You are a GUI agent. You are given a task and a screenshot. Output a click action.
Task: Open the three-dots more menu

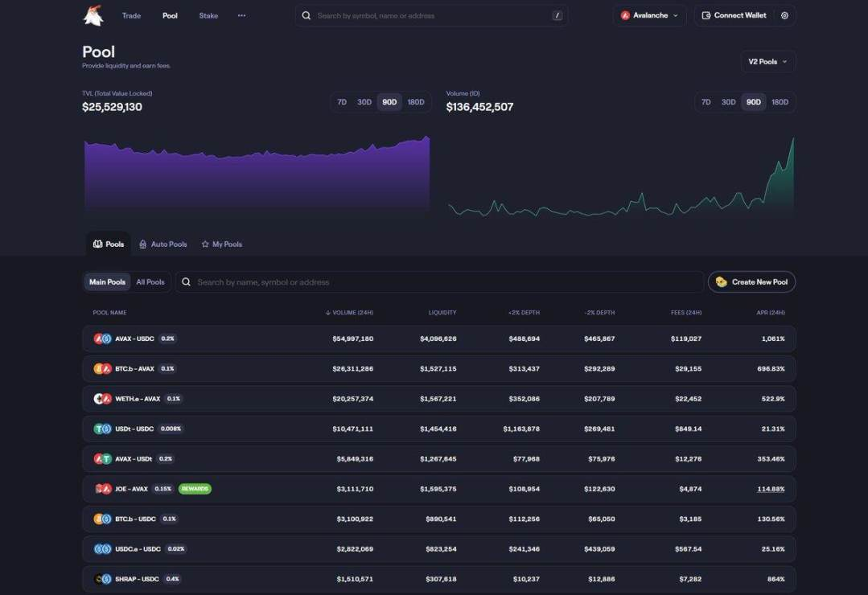tap(241, 15)
